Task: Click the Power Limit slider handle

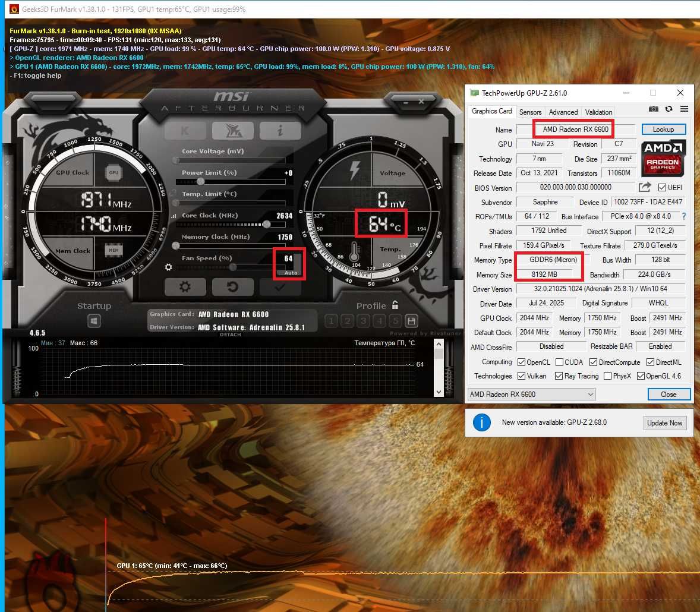Action: point(201,181)
